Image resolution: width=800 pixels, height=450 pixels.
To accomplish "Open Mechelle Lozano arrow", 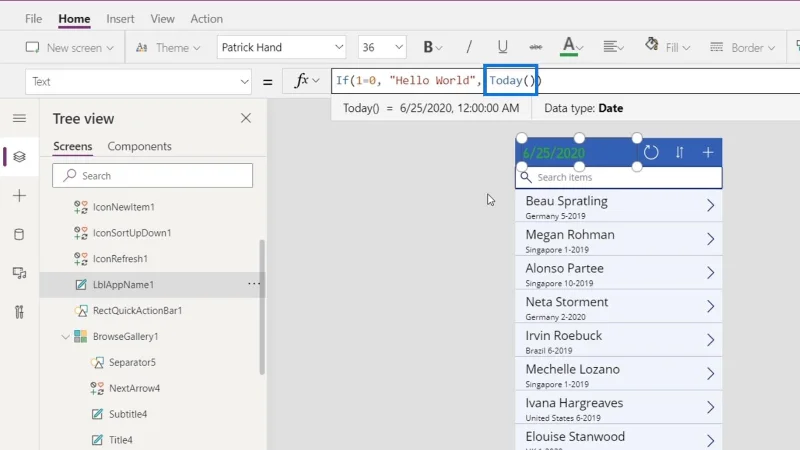I will click(x=710, y=374).
